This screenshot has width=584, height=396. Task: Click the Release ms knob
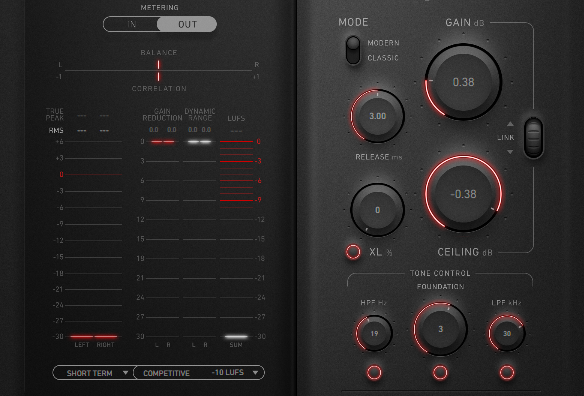point(377,116)
